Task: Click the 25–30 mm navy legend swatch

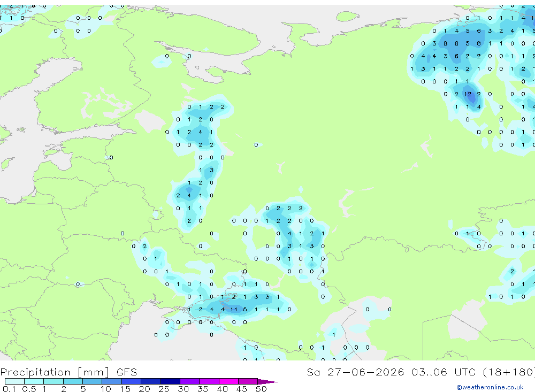Action: pyautogui.click(x=170, y=381)
